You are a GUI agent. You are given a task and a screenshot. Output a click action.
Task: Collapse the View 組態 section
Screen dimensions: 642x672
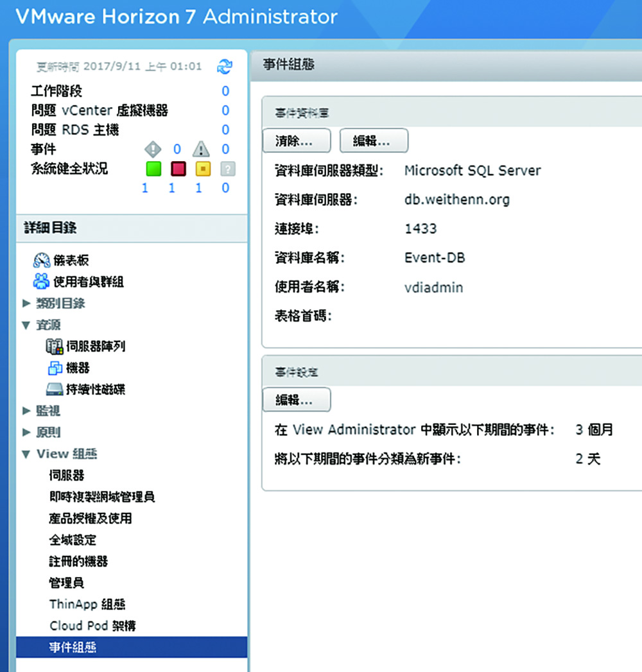26,454
